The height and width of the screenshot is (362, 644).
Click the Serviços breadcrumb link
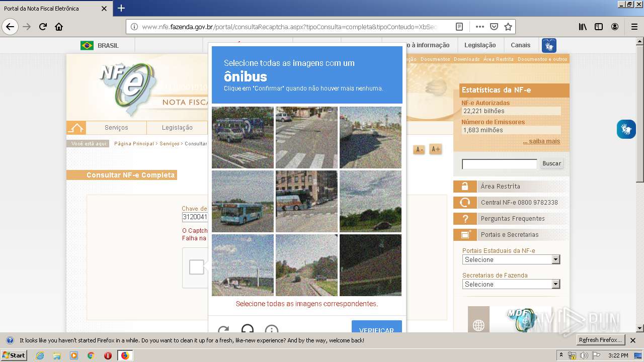click(169, 144)
